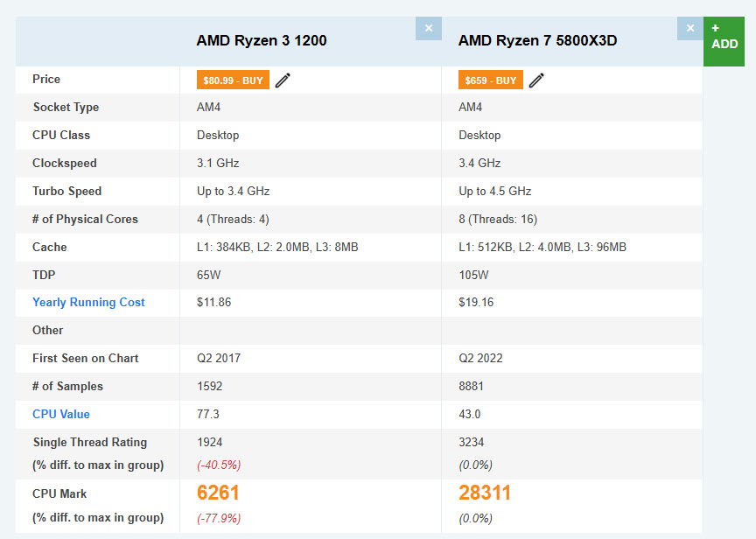Screen dimensions: 756x539
Task: Select the 3.4 GHz clockspeed value
Action: point(479,163)
